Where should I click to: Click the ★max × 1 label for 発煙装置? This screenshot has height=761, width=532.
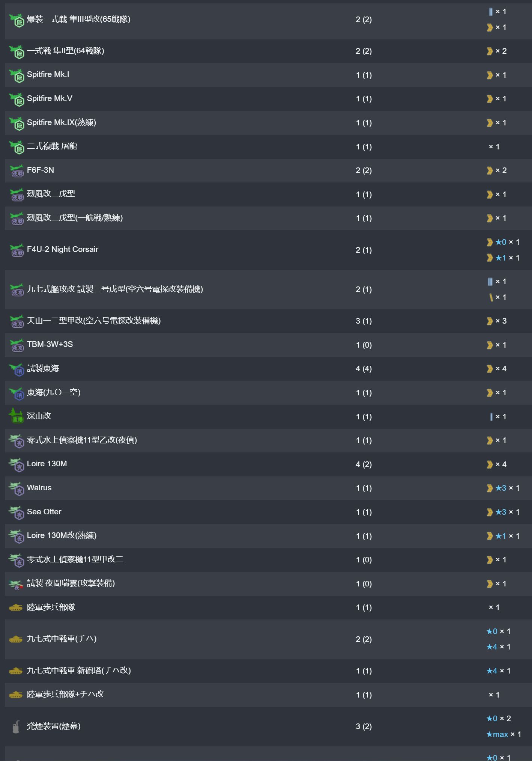pyautogui.click(x=503, y=734)
